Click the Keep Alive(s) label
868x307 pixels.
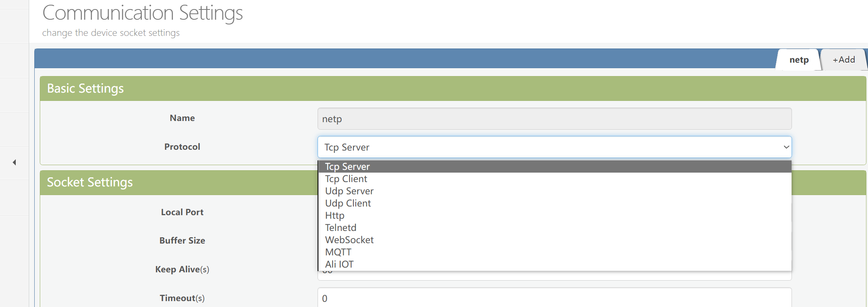pos(182,269)
